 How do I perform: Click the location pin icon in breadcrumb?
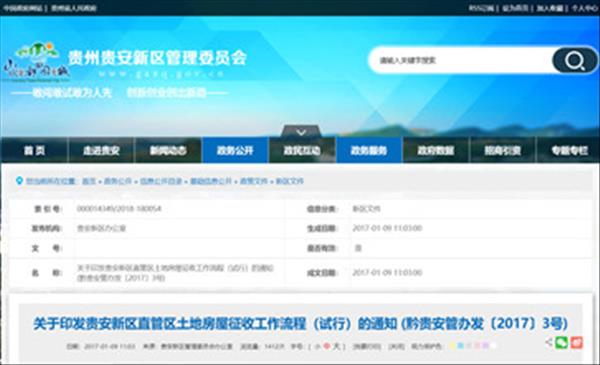tap(19, 181)
